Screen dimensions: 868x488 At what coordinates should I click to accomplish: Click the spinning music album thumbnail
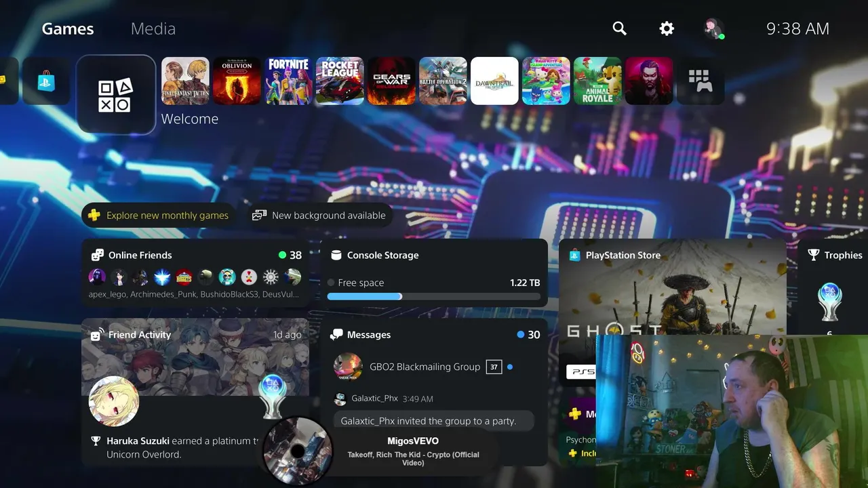[x=297, y=451]
